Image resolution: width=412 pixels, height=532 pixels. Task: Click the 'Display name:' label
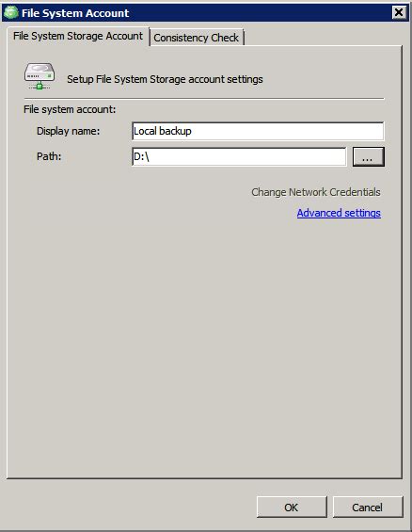(x=68, y=131)
